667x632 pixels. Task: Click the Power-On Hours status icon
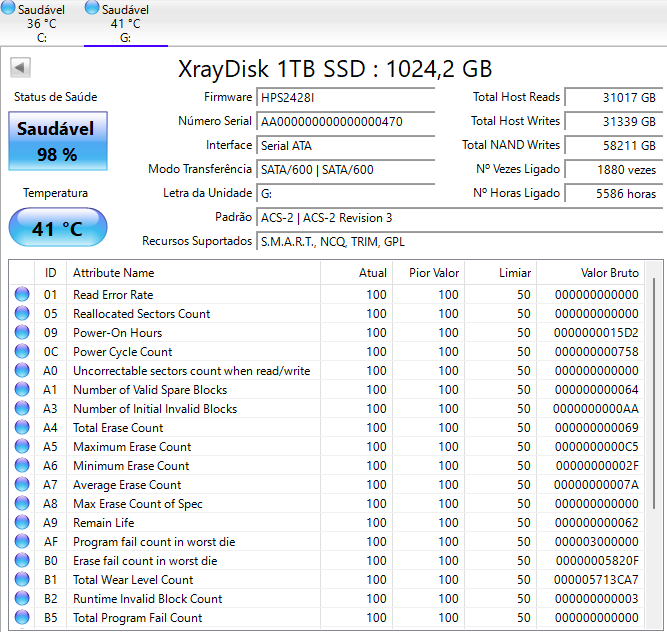coord(22,333)
